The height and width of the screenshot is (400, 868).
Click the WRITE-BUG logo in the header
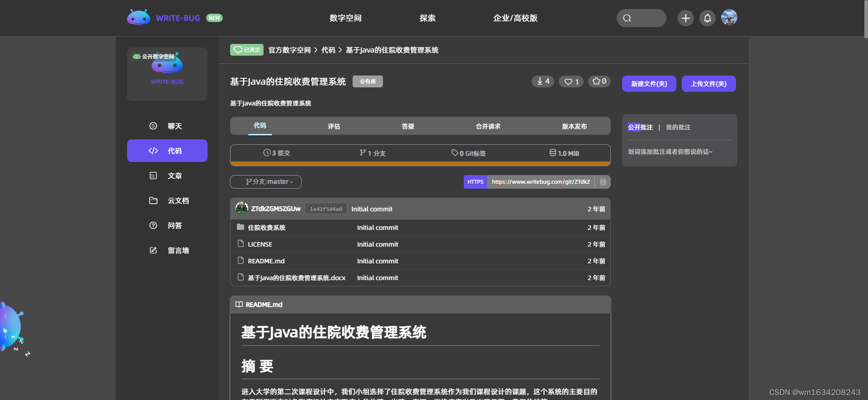click(164, 18)
